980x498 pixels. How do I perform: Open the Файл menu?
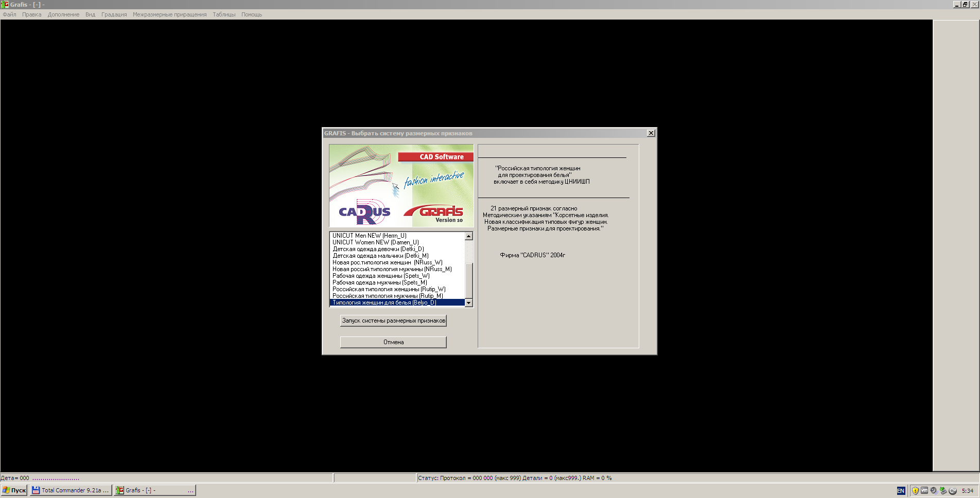tap(9, 14)
